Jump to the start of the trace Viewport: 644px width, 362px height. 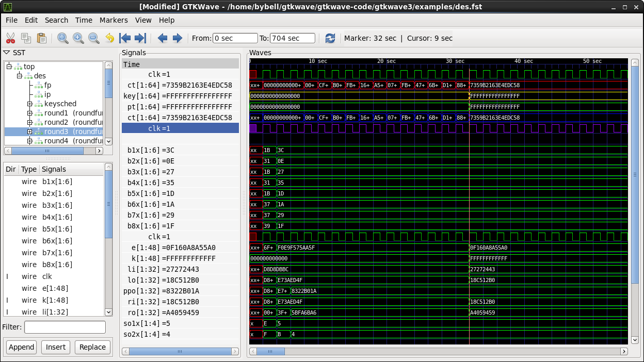(x=125, y=38)
